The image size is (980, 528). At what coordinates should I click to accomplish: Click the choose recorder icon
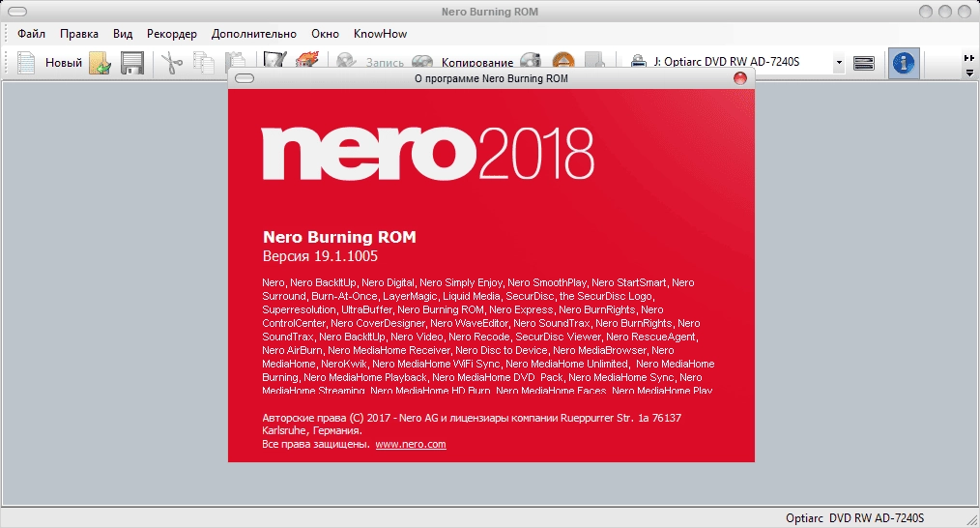(x=864, y=63)
